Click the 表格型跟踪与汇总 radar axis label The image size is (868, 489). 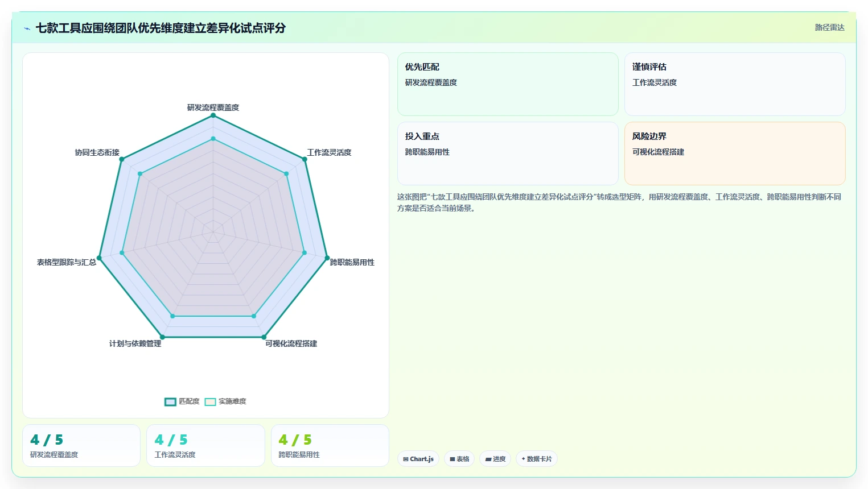coord(67,262)
